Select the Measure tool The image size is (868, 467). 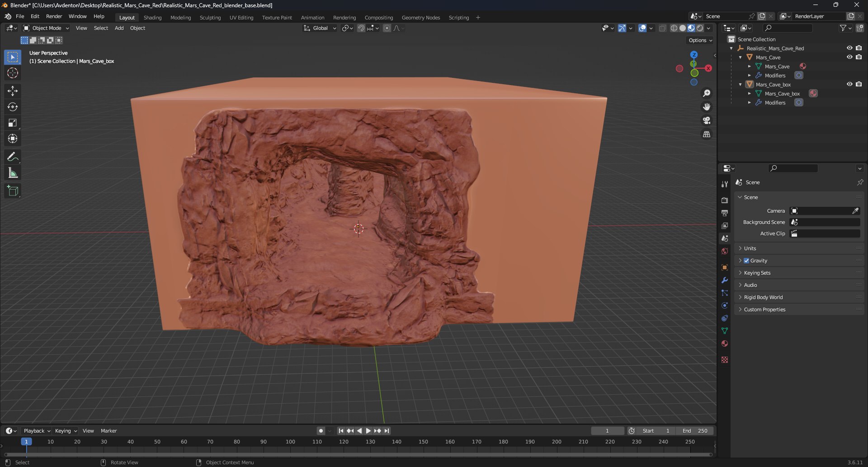pos(13,173)
